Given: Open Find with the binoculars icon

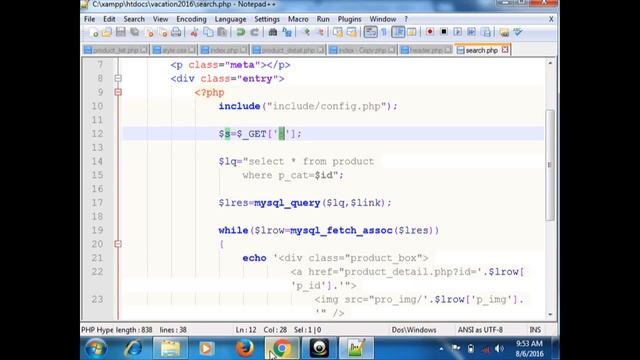Looking at the screenshot, I should (273, 32).
